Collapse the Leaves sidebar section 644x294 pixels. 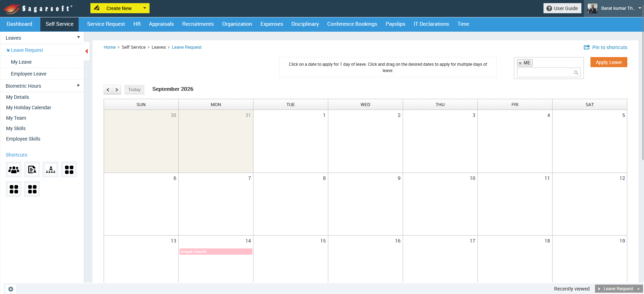[79, 37]
